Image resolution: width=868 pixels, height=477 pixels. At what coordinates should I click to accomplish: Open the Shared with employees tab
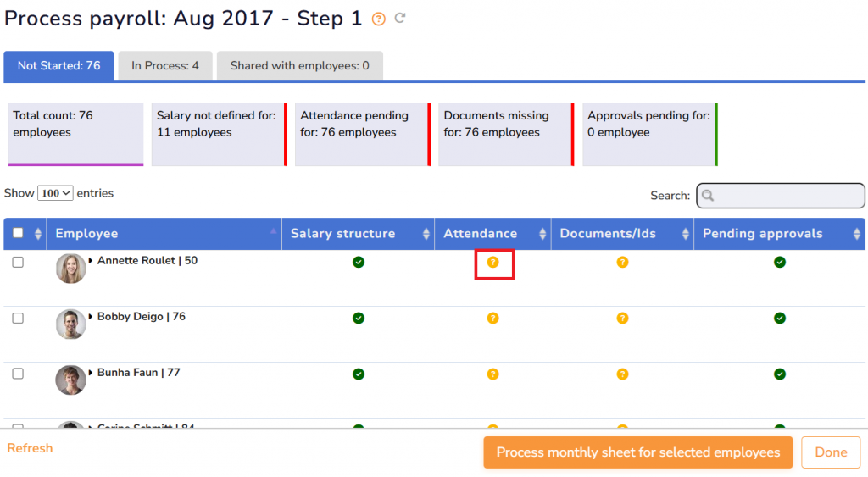(x=299, y=66)
